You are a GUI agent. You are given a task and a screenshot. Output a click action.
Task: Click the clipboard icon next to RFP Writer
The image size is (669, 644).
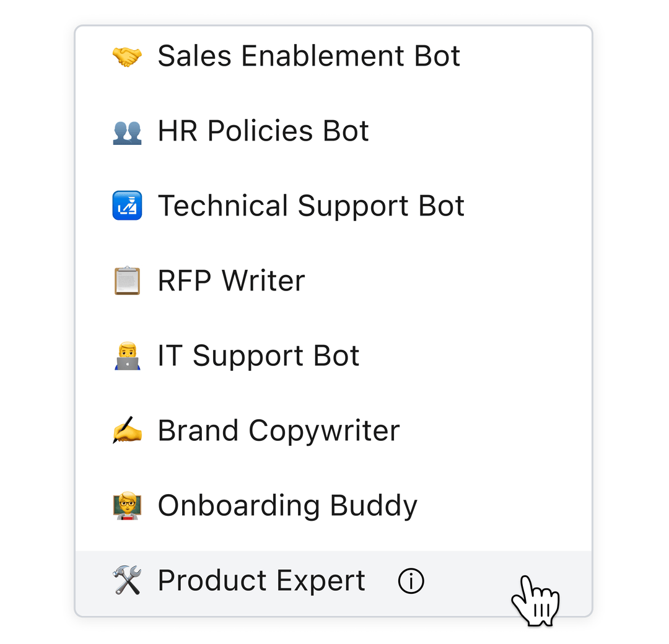pos(127,281)
